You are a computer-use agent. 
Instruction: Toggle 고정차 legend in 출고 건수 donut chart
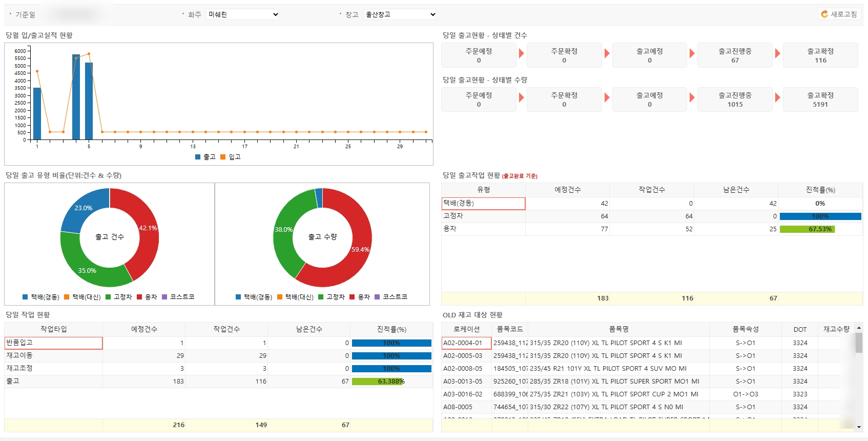[x=108, y=297]
